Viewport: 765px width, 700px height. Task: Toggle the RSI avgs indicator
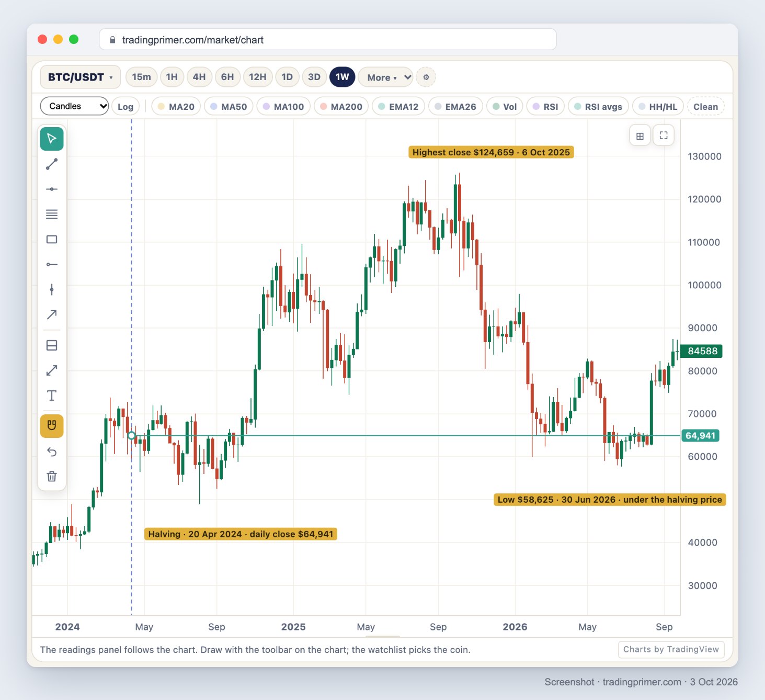598,107
